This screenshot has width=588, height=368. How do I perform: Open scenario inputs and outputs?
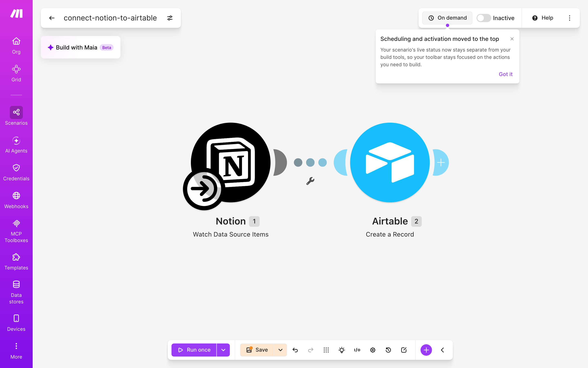click(x=357, y=350)
